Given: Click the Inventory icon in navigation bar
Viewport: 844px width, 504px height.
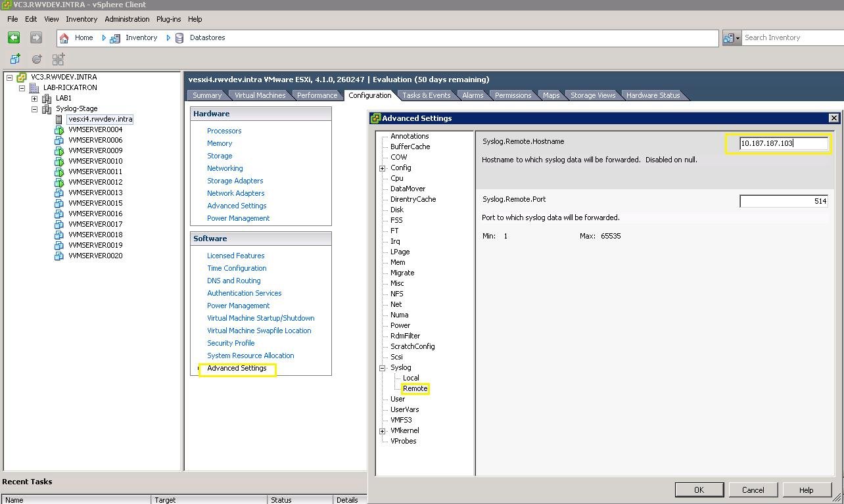Looking at the screenshot, I should 115,38.
